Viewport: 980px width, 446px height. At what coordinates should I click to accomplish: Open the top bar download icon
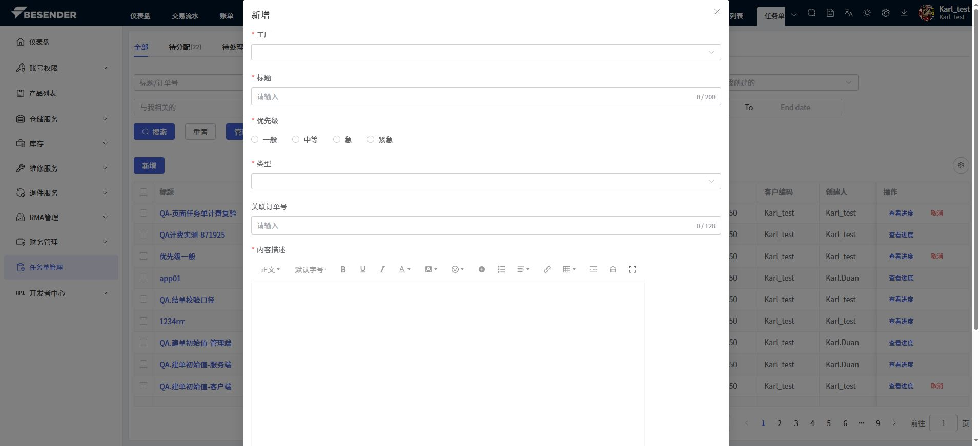point(904,13)
